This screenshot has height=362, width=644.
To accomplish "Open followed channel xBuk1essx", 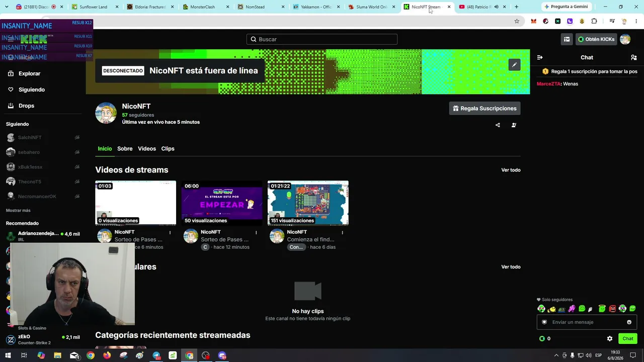I will point(43,167).
